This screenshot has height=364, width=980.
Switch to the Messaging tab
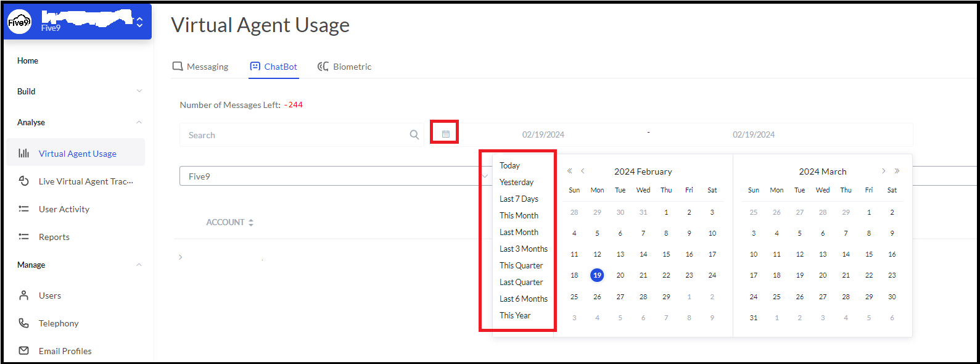coord(200,67)
